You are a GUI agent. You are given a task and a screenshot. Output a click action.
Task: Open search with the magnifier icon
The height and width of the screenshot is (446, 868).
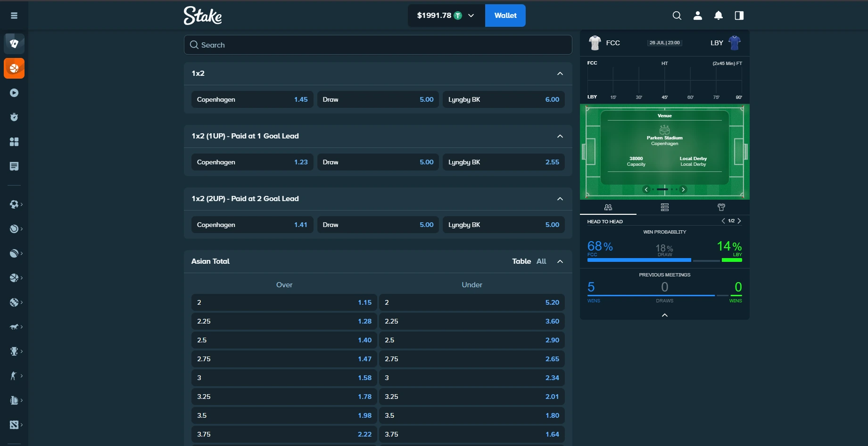(x=677, y=16)
